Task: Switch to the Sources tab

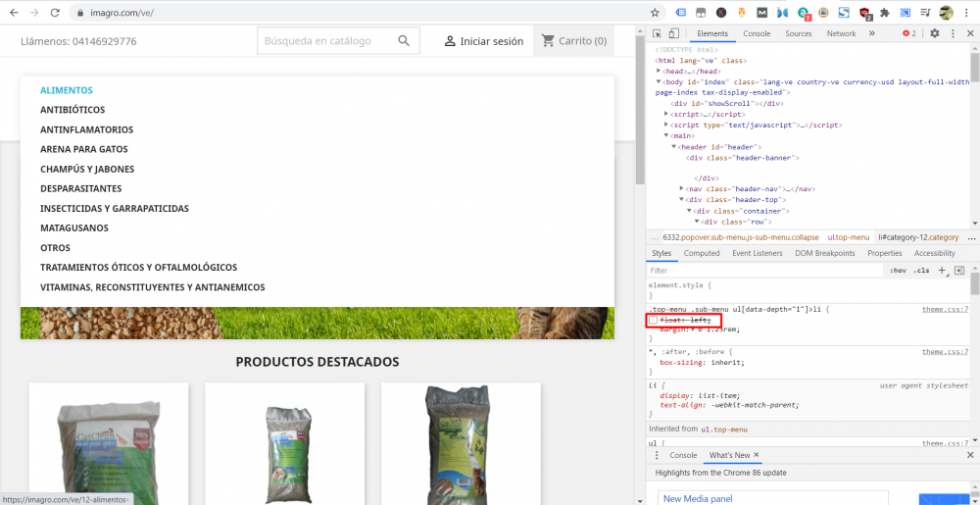Action: [x=798, y=33]
